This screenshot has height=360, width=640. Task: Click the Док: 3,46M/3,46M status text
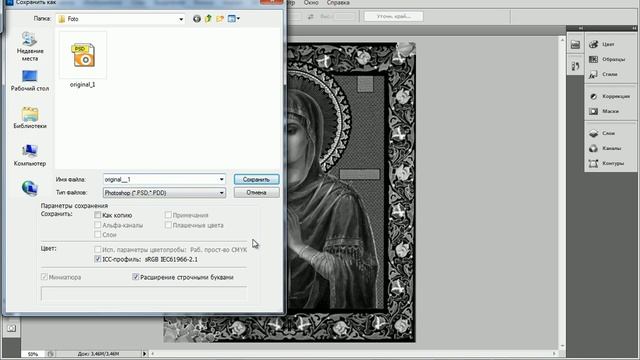98,354
